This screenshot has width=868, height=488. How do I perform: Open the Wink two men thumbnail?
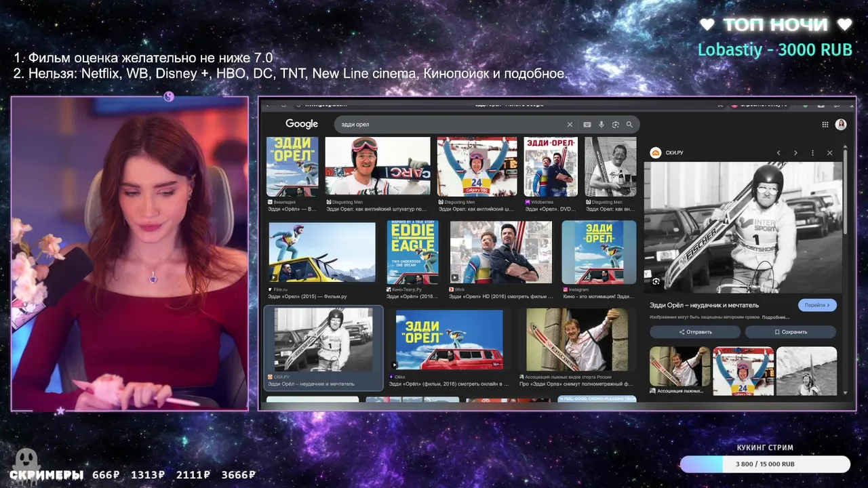(x=501, y=252)
